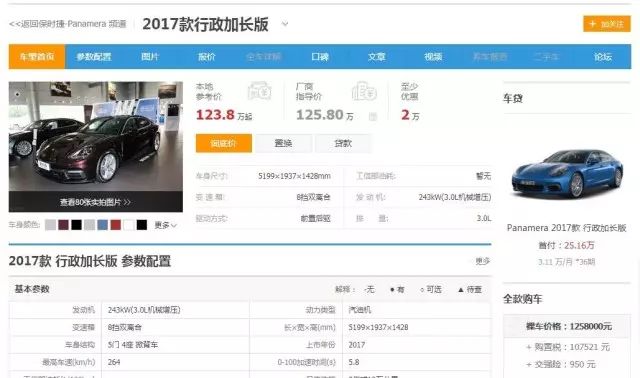640x378 pixels.
Task: Click the 暂无 fuel consumption value
Action: (x=483, y=176)
